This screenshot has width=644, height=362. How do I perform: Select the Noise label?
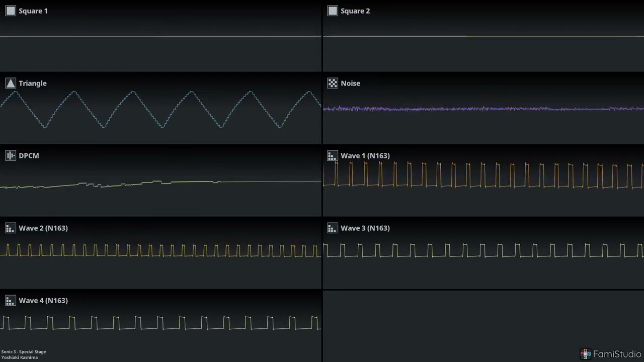click(351, 83)
